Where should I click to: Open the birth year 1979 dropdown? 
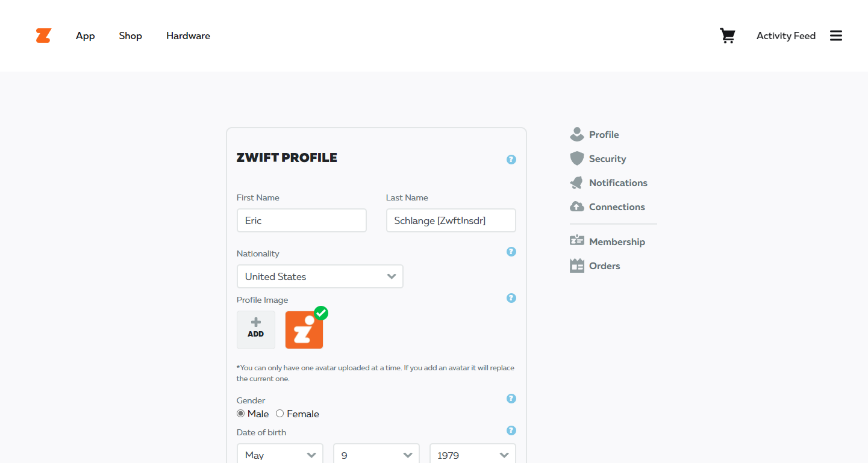coord(473,455)
